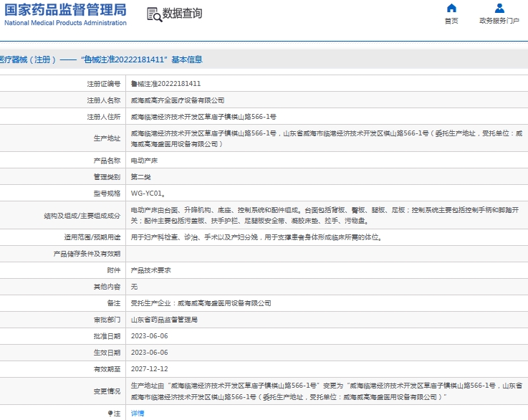Click the 批准日期 value 2023-06-06

point(149,336)
